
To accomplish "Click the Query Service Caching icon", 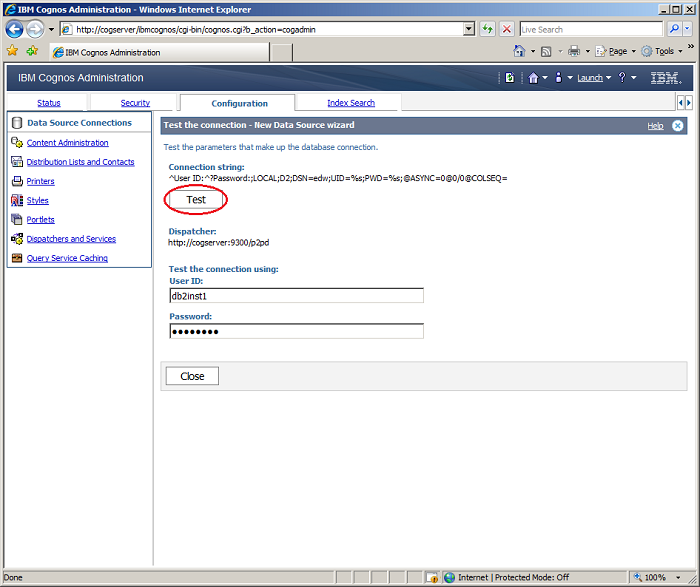I will [17, 258].
